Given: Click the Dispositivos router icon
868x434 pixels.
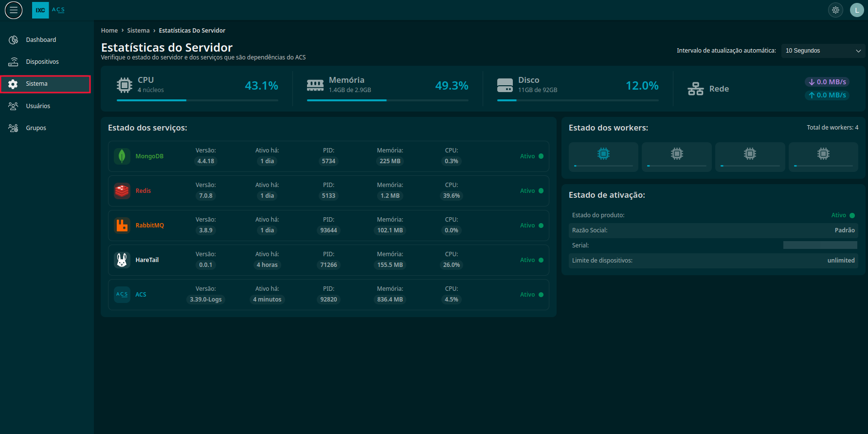Looking at the screenshot, I should click(14, 62).
